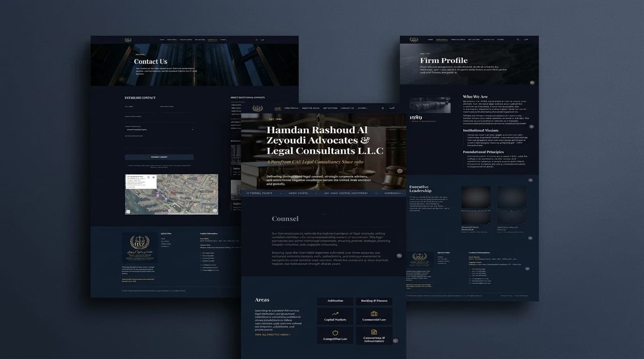The height and width of the screenshot is (359, 644).
Task: Click the firm logo in the Firm Profile page navbar
Action: pos(414,40)
